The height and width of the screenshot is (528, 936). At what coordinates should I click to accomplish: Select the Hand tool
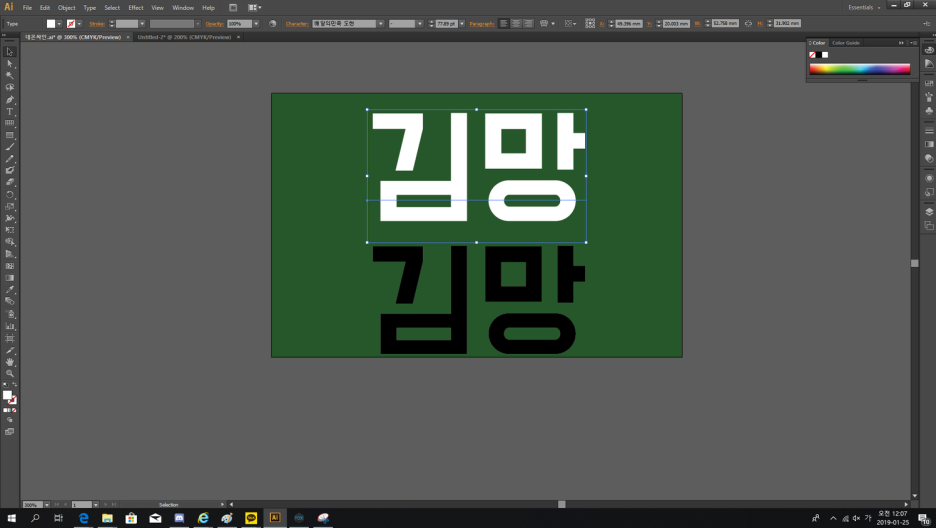tap(10, 362)
